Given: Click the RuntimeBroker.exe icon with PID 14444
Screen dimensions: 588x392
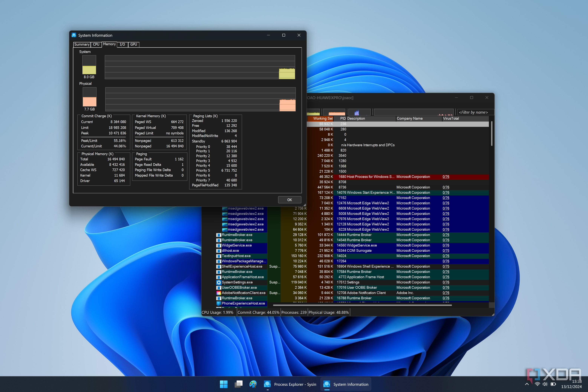Looking at the screenshot, I should coord(219,235).
